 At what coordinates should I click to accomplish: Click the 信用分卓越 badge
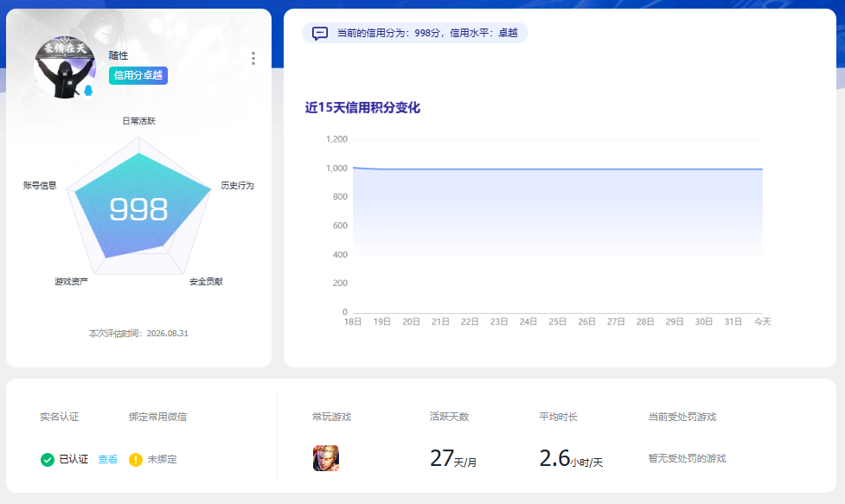(138, 75)
